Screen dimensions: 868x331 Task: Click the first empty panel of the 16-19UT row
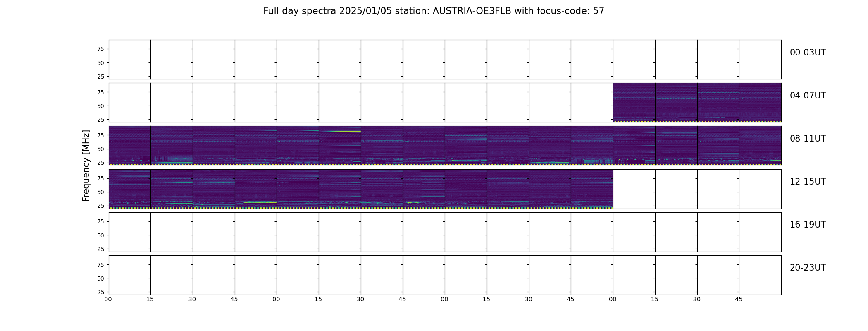[130, 232]
